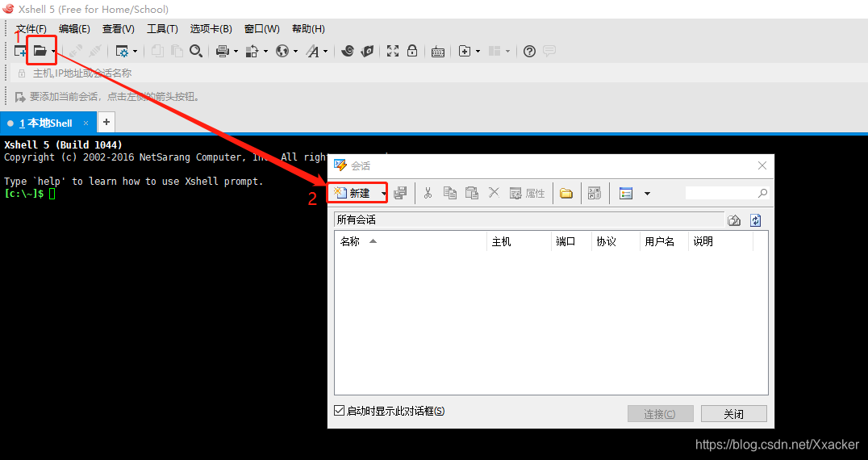Add a new tab with plus button

click(x=106, y=122)
